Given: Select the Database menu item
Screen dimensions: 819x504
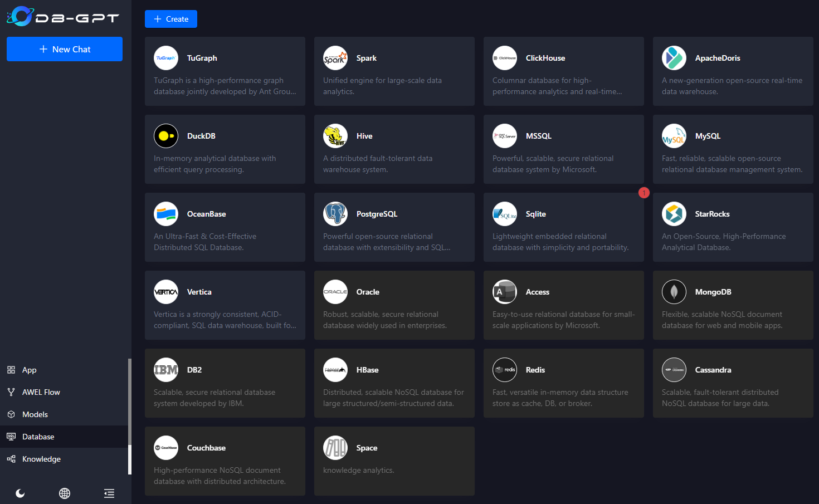Looking at the screenshot, I should 65,437.
